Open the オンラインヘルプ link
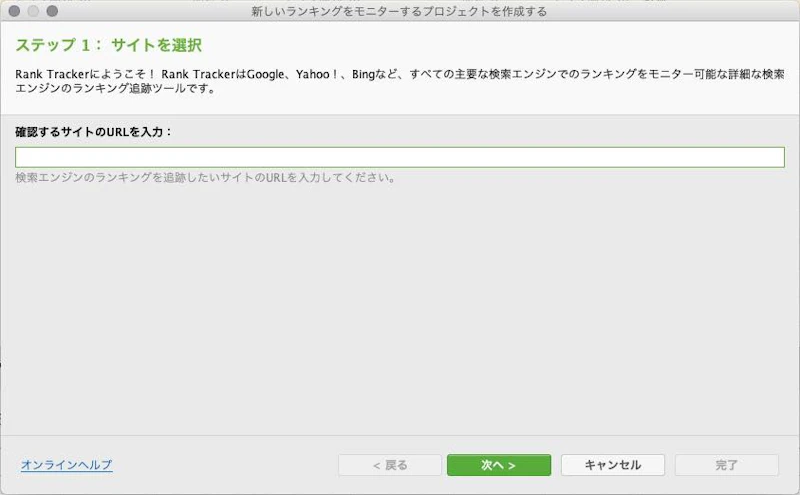The width and height of the screenshot is (800, 495). click(x=66, y=465)
